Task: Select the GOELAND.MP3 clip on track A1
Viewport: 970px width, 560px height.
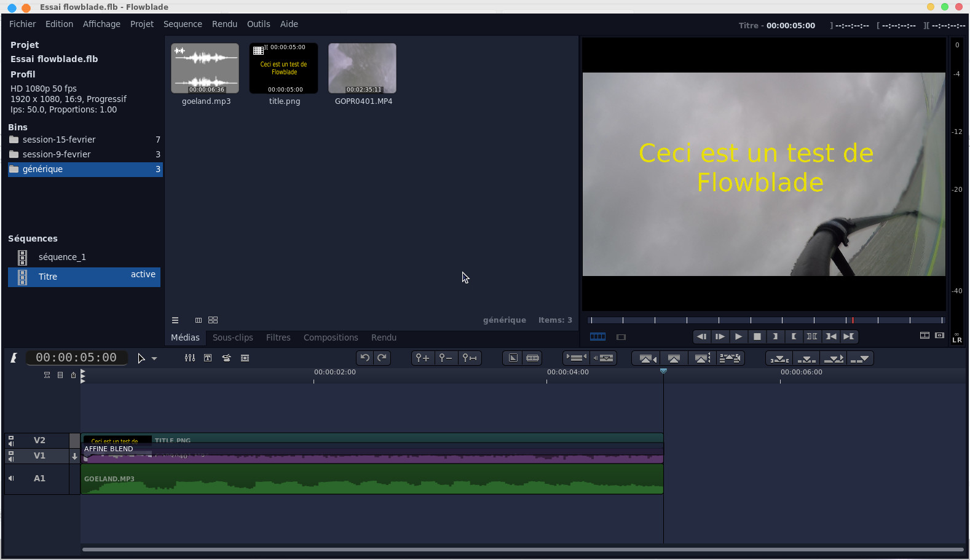Action: [x=373, y=479]
